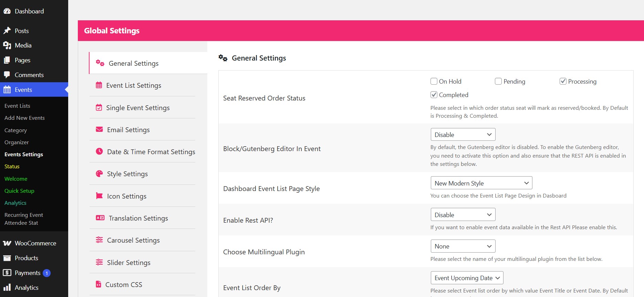
Task: Click the Global Settings header title
Action: [112, 31]
